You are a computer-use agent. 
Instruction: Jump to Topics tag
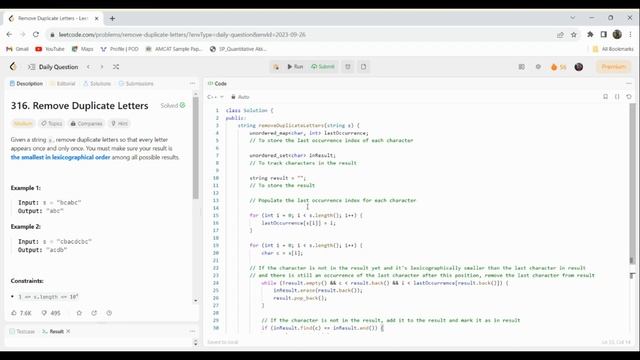click(51, 123)
